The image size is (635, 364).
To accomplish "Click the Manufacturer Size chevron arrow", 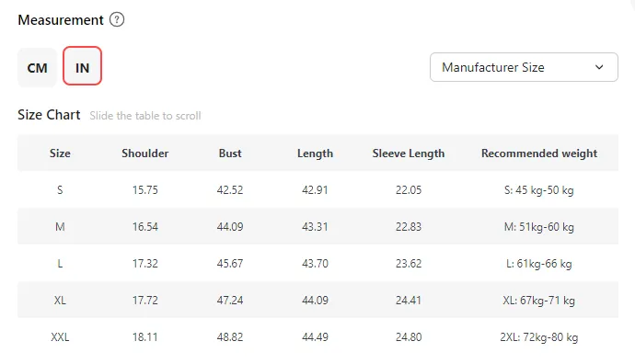I will click(x=599, y=67).
